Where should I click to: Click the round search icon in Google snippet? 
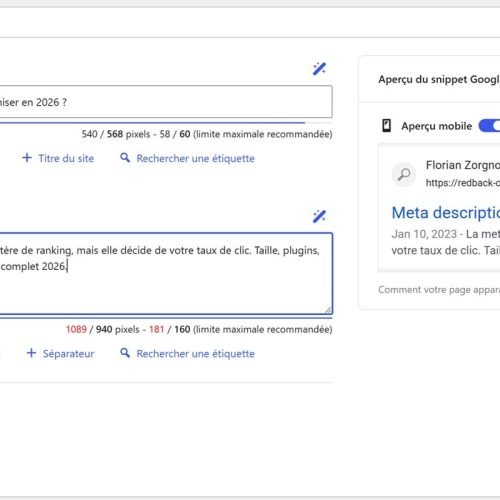[404, 175]
